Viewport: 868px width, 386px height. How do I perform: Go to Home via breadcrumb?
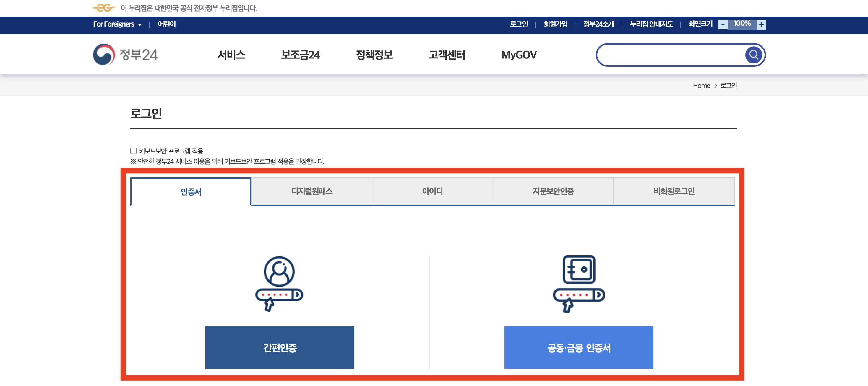coord(701,86)
